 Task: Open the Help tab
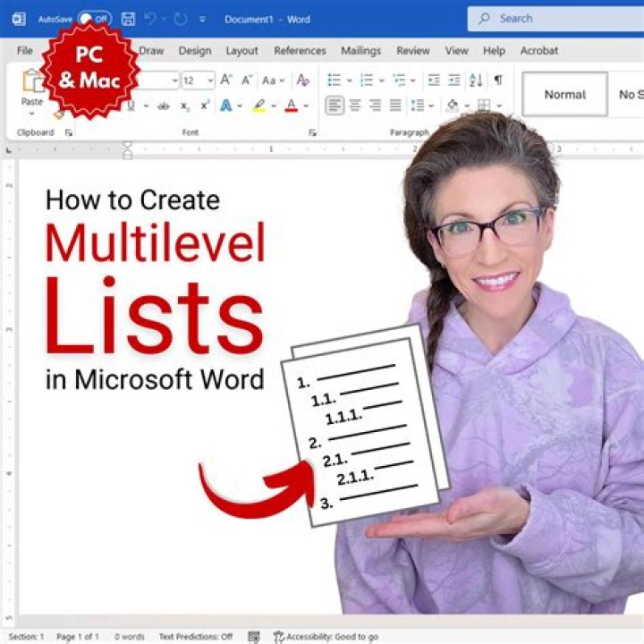click(494, 50)
